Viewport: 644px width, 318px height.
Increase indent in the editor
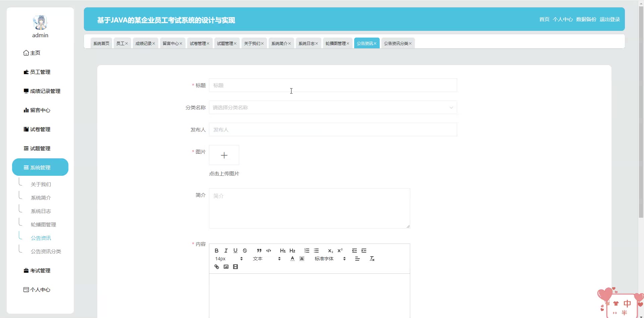364,251
